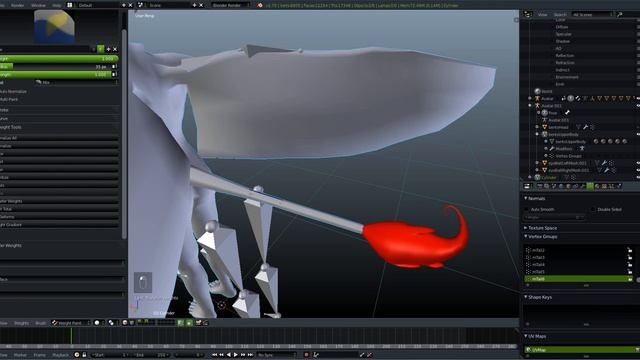Expand the Weight Tools panel
640x360 pixels.
tap(11, 127)
